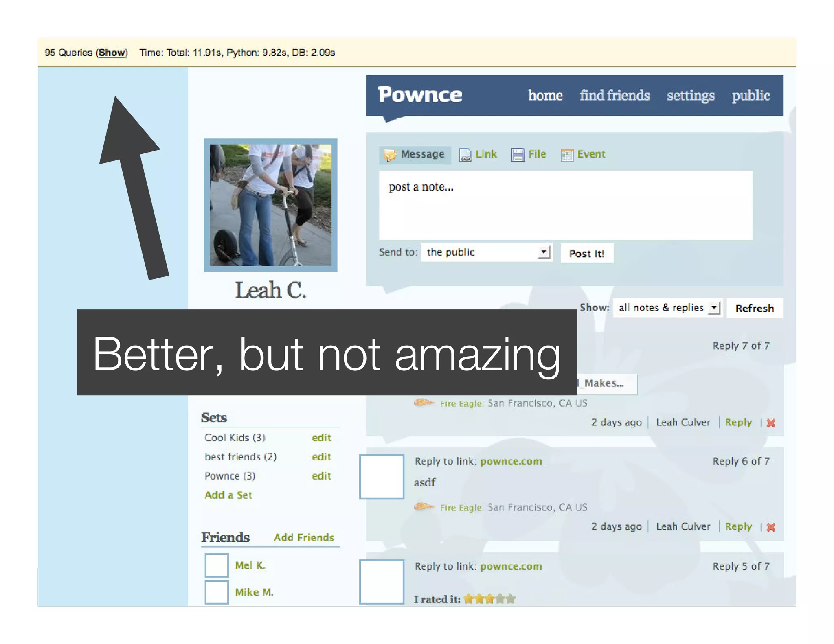Click Mike M. avatar thumbnail
This screenshot has width=834, height=644.
(x=216, y=592)
